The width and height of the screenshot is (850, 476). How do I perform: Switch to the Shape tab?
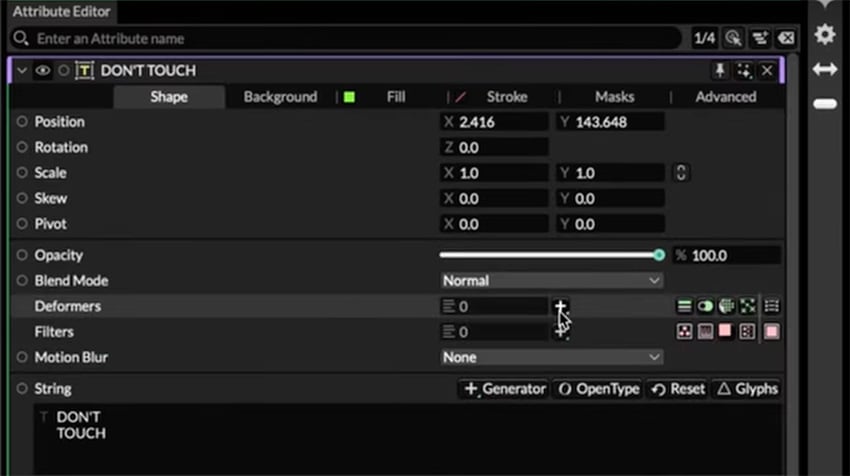pos(169,97)
